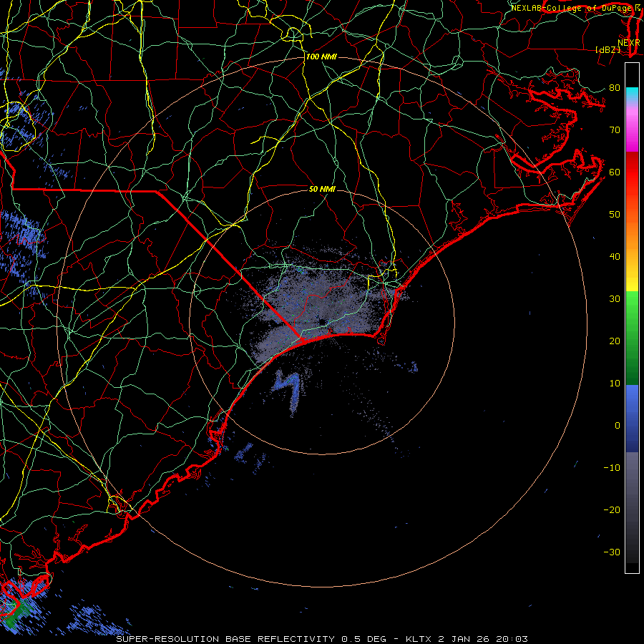
Task: Click the -20 value on the dBZ scale
Action: coord(612,509)
